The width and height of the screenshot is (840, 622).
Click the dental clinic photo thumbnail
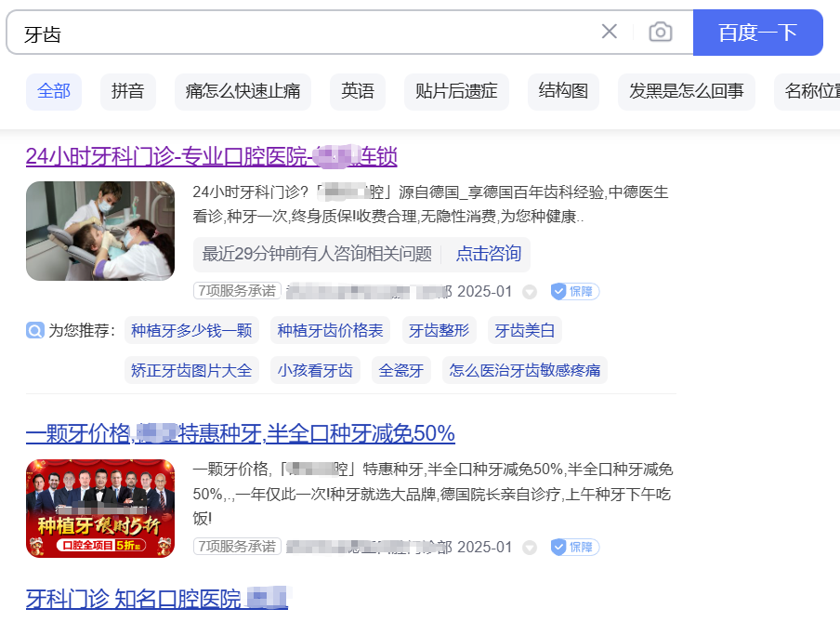pyautogui.click(x=99, y=231)
